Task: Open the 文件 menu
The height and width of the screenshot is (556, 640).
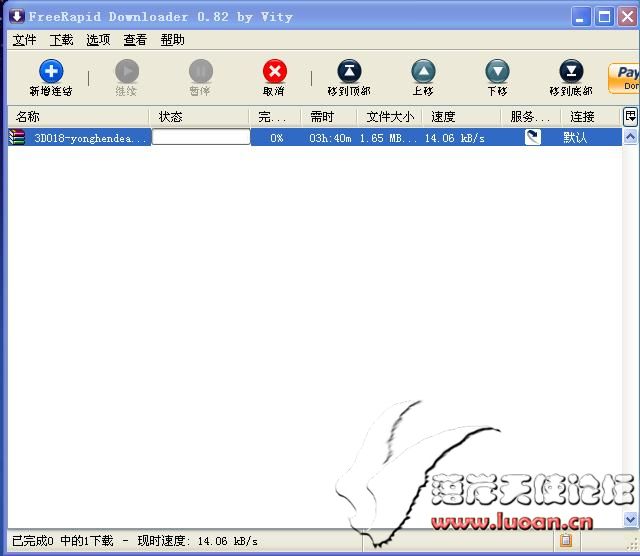Action: pyautogui.click(x=24, y=40)
